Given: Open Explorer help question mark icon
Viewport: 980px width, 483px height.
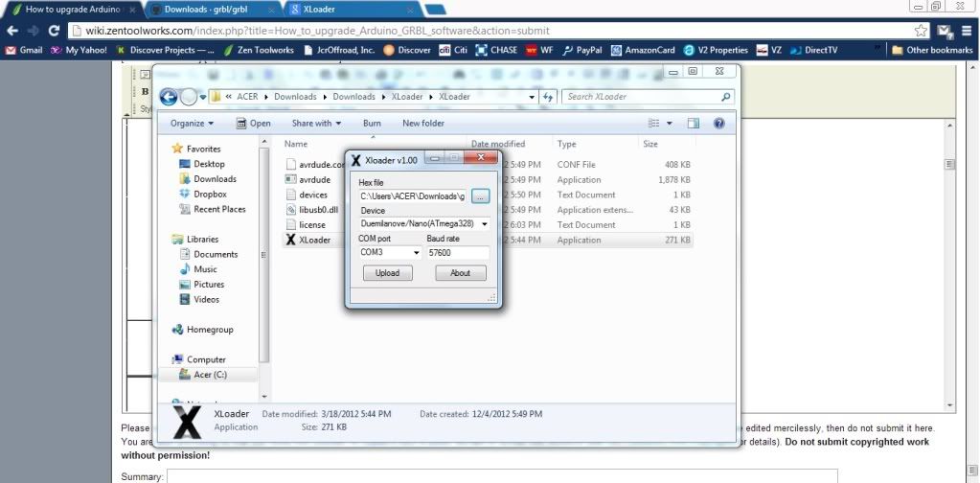Looking at the screenshot, I should coord(718,123).
